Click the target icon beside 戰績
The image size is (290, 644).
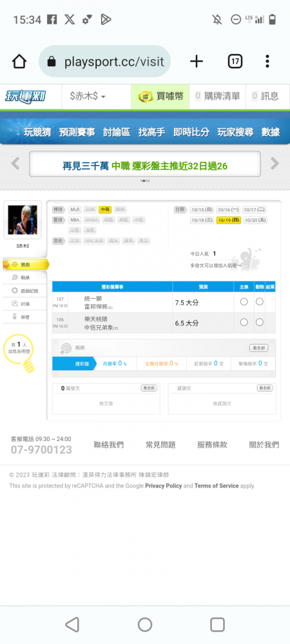[66, 348]
